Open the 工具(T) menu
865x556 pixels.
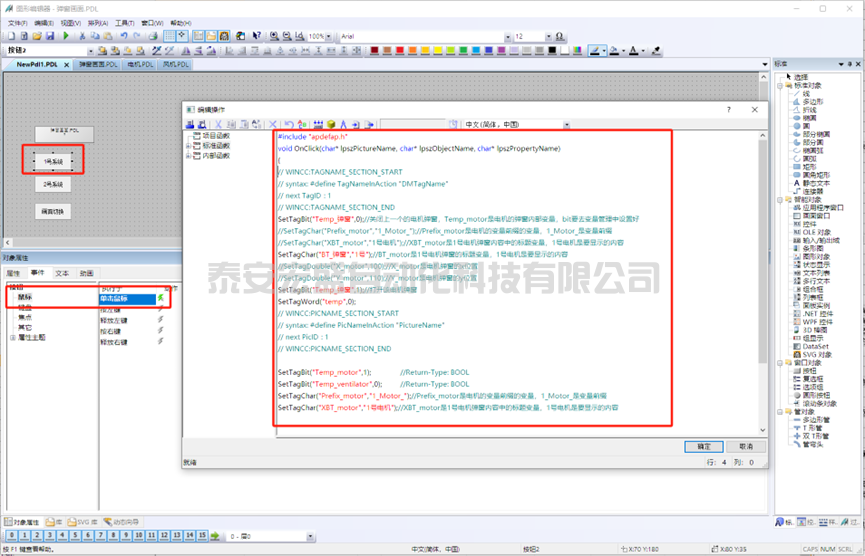tap(124, 22)
